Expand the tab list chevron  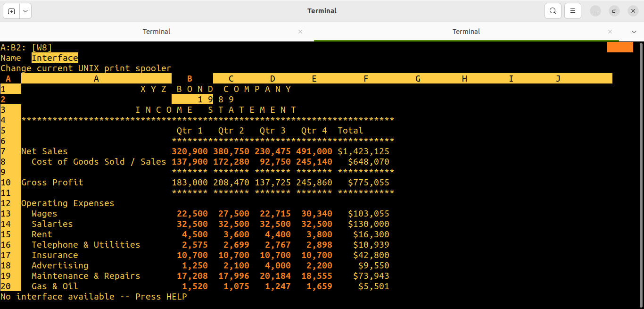[x=634, y=32]
